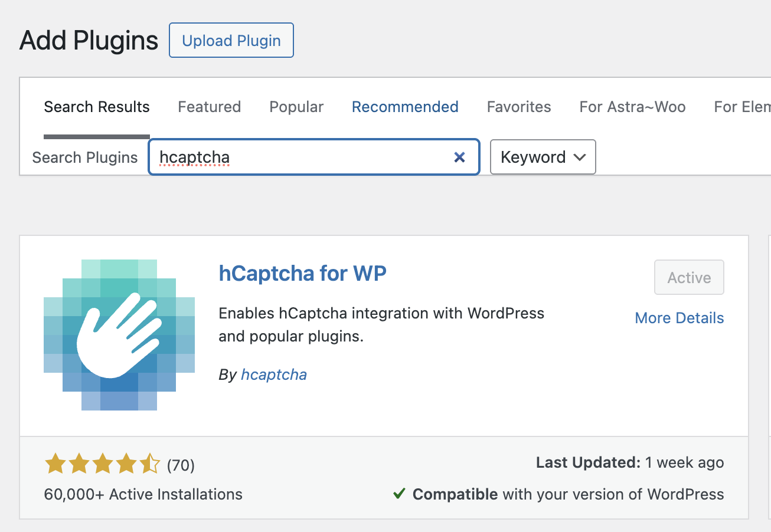The height and width of the screenshot is (532, 771).
Task: View the Recommended plugins tab
Action: coord(405,107)
